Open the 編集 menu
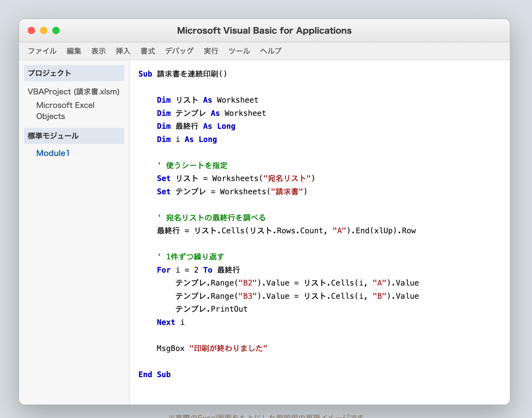Viewport: 532px width, 418px height. pos(74,51)
